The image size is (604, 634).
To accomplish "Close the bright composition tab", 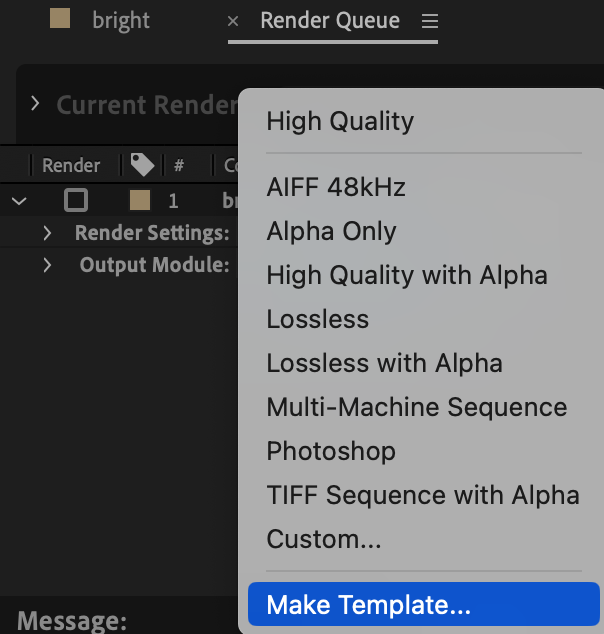I will click(233, 21).
